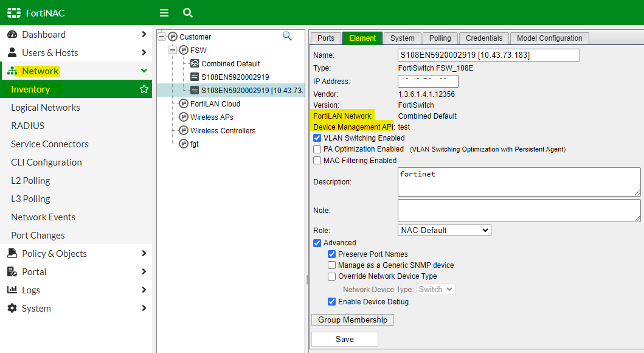Open Logs via its sidebar icon

pyautogui.click(x=13, y=290)
